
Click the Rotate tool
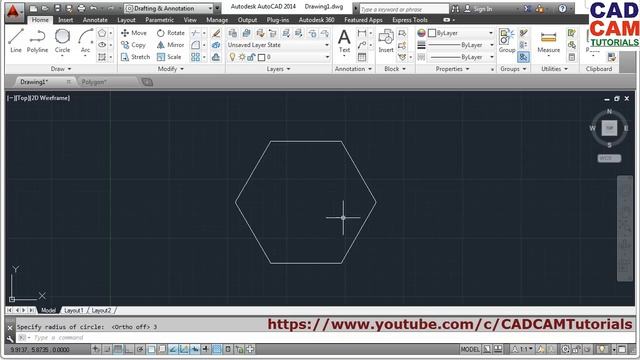171,33
